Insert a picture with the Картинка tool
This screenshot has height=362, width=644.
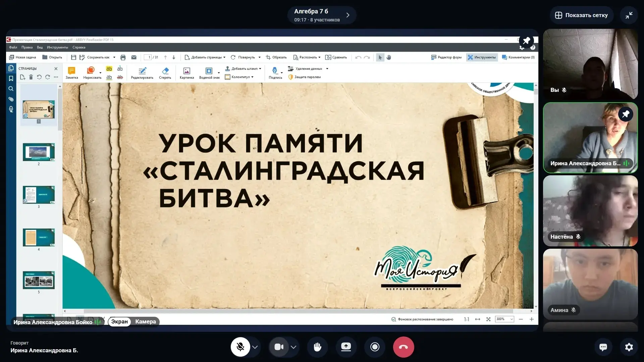(186, 73)
